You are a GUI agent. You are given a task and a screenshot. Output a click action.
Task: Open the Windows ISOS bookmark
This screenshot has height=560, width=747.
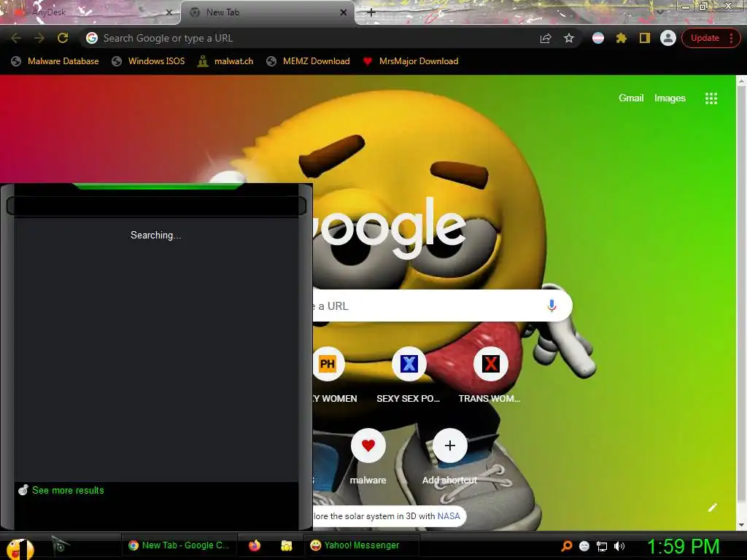(148, 61)
